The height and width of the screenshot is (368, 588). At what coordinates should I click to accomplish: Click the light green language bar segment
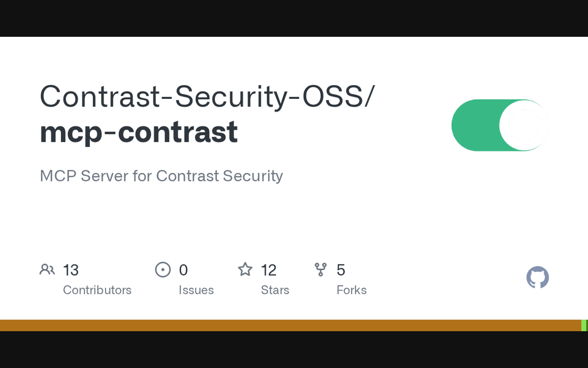click(x=583, y=325)
